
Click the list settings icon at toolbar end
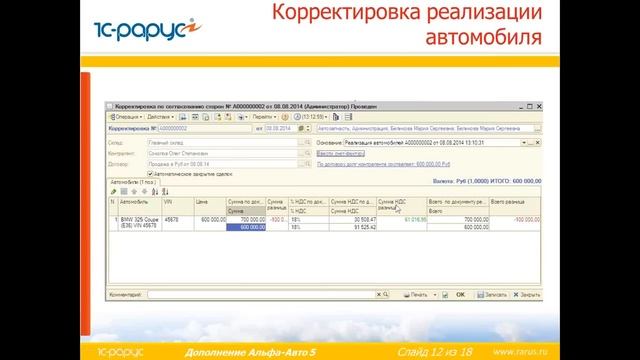tap(348, 117)
